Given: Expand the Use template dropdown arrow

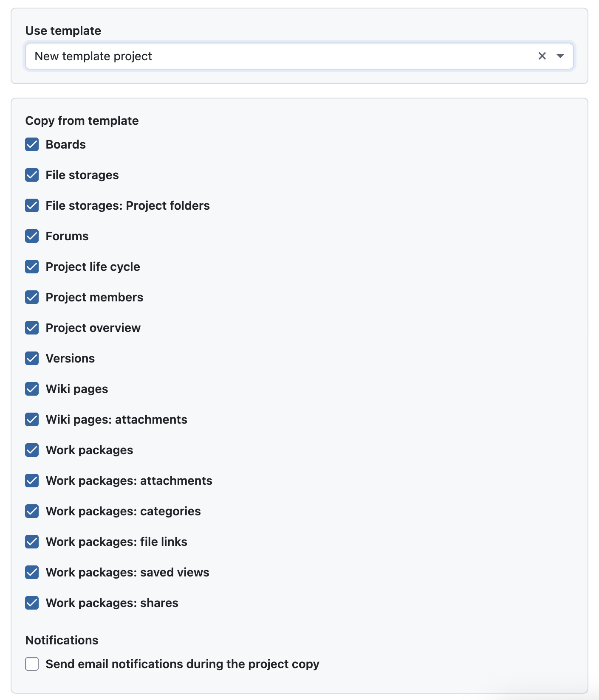Looking at the screenshot, I should pyautogui.click(x=560, y=56).
